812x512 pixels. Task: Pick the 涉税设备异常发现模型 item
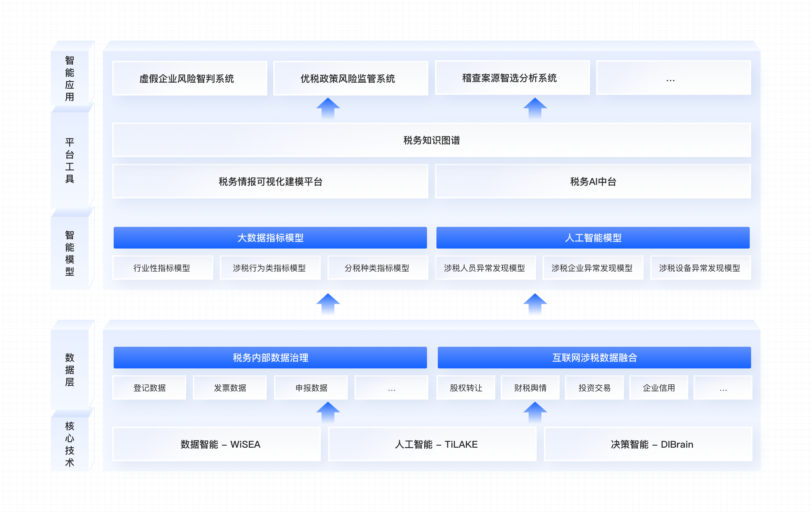[701, 268]
